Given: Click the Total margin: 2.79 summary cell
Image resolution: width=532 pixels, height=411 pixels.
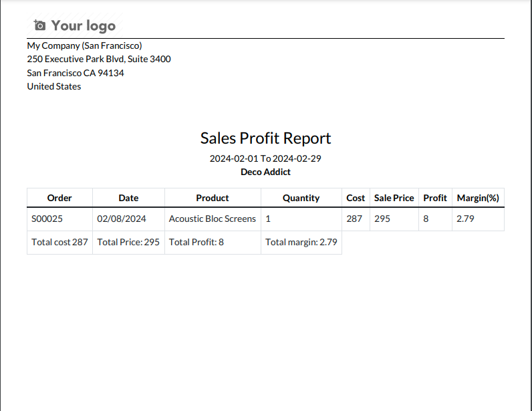Looking at the screenshot, I should (x=301, y=242).
